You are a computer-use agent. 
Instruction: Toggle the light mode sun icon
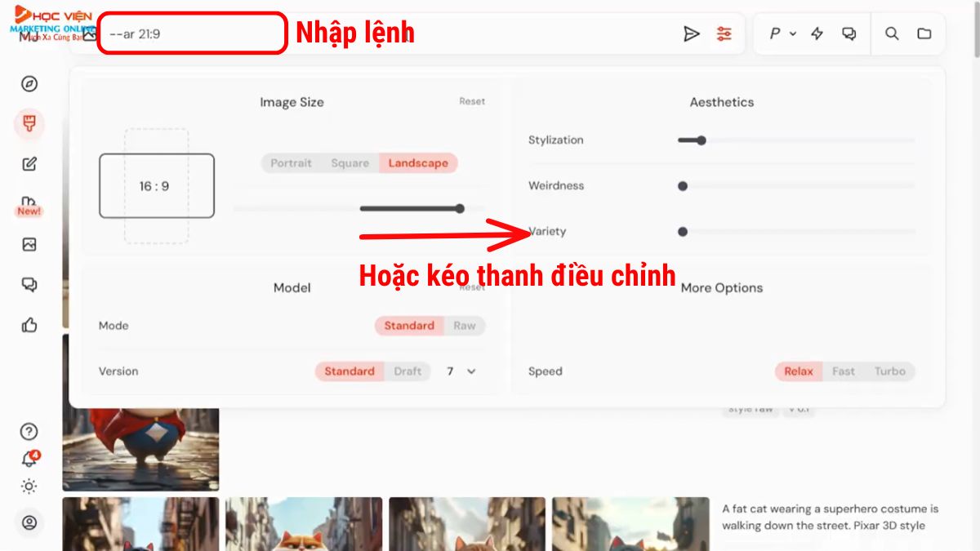coord(29,487)
